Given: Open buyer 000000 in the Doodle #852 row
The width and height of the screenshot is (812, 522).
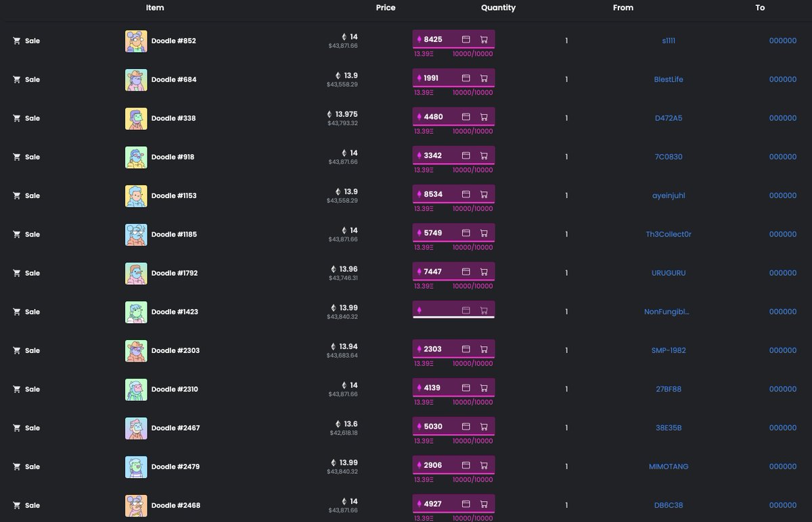Looking at the screenshot, I should (783, 41).
